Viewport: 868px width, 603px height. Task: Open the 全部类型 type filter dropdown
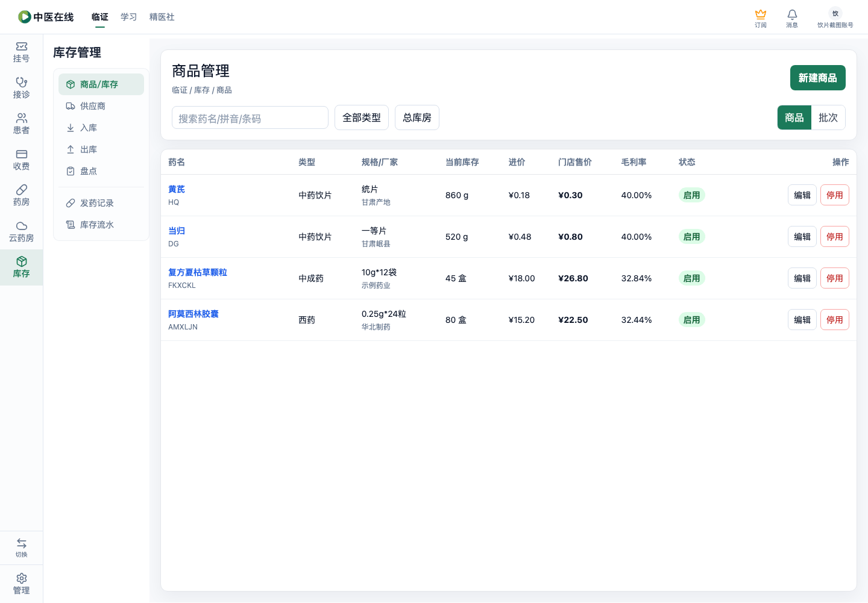362,117
